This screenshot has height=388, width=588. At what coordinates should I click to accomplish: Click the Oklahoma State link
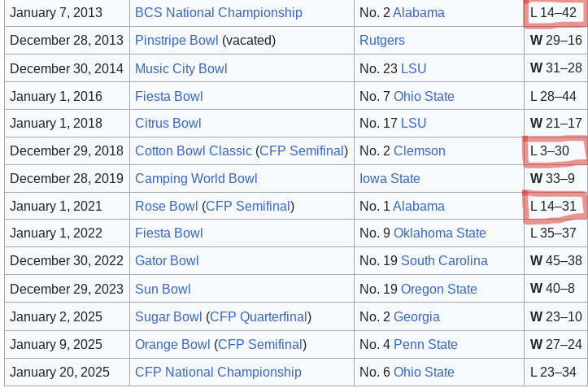tap(439, 233)
